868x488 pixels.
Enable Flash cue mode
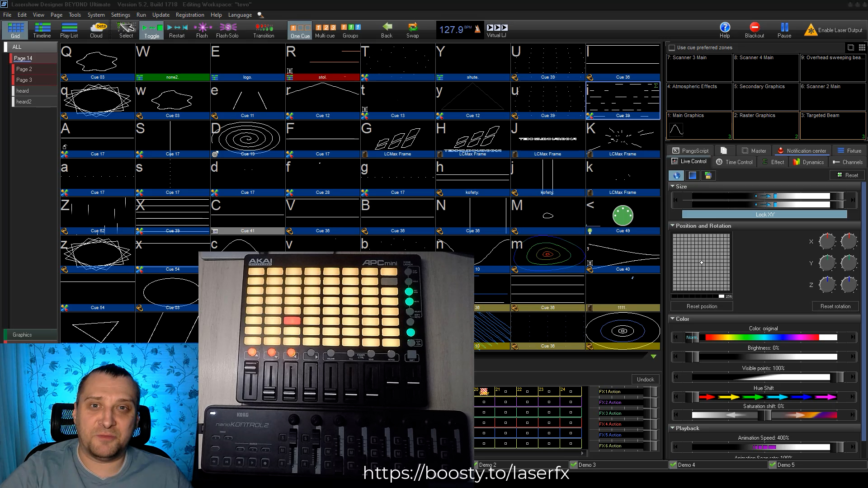tap(202, 30)
